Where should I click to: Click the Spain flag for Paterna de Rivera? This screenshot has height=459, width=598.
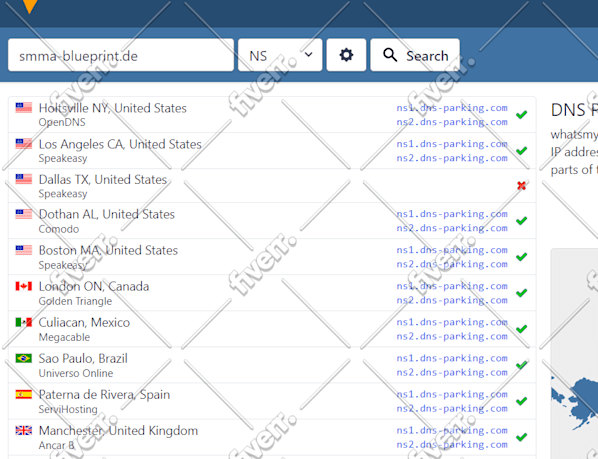click(24, 394)
